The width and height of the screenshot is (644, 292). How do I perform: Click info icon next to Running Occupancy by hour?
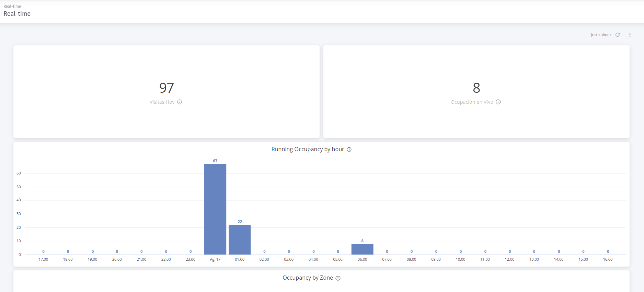click(349, 149)
